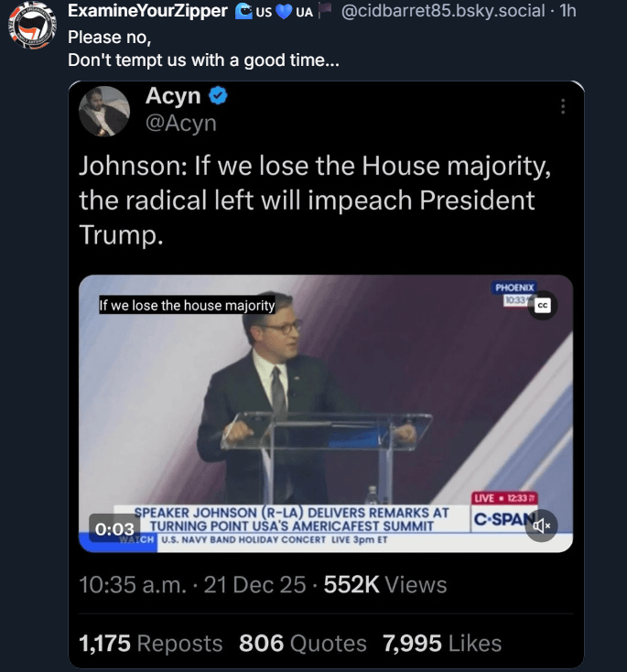This screenshot has width=627, height=672.
Task: Click the ExamineYourZipper profile avatar
Action: click(32, 26)
